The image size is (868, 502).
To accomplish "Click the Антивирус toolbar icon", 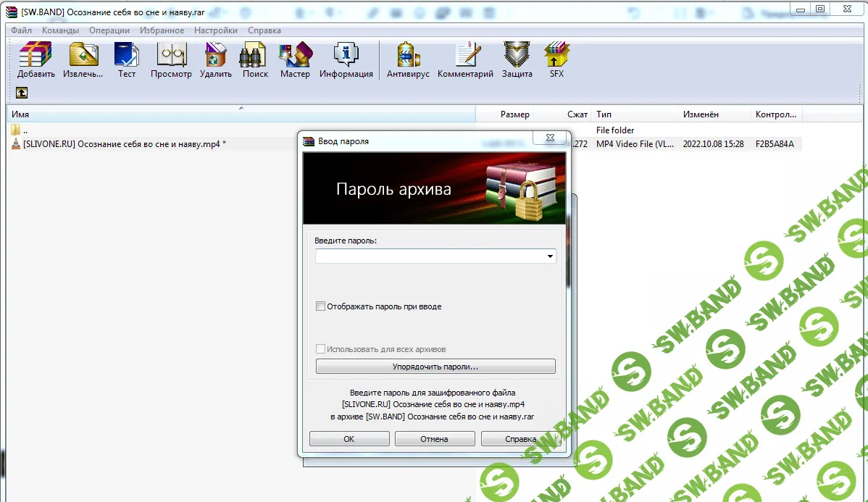I will pos(408,56).
